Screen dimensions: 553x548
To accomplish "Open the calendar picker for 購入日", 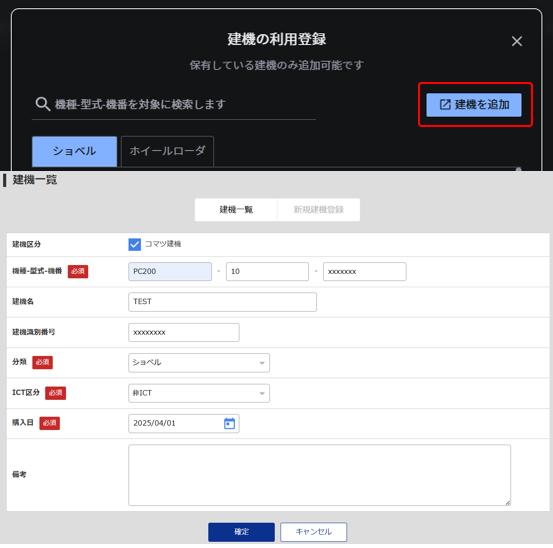I will coord(229,423).
